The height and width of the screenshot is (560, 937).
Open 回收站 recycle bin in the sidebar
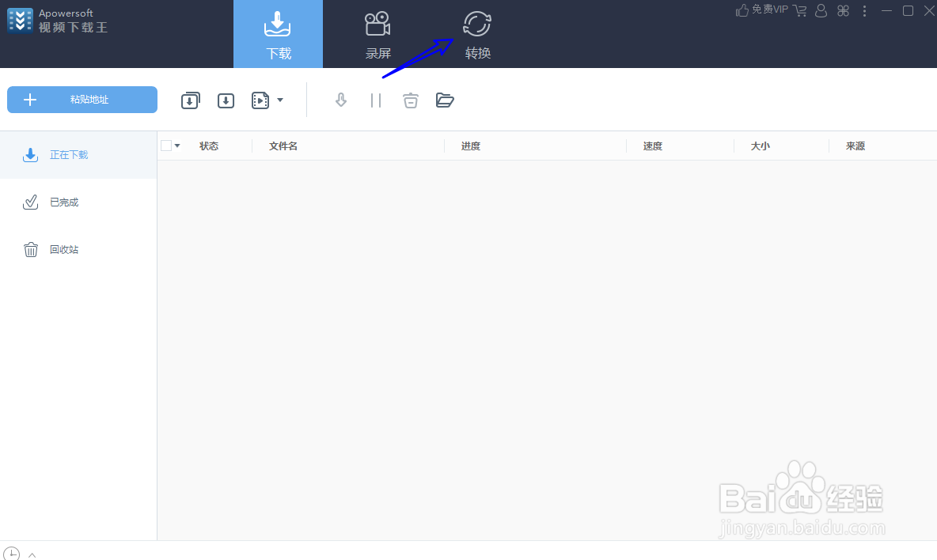point(78,250)
